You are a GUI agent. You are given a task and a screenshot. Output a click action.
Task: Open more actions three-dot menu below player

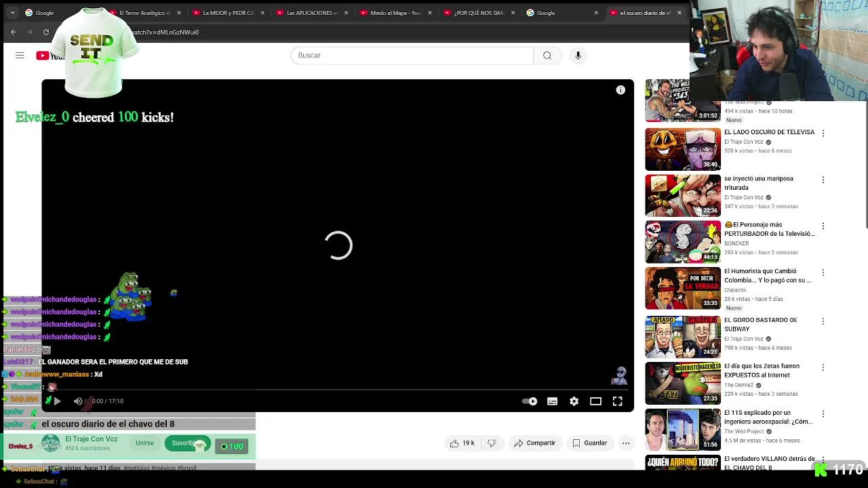(x=626, y=443)
